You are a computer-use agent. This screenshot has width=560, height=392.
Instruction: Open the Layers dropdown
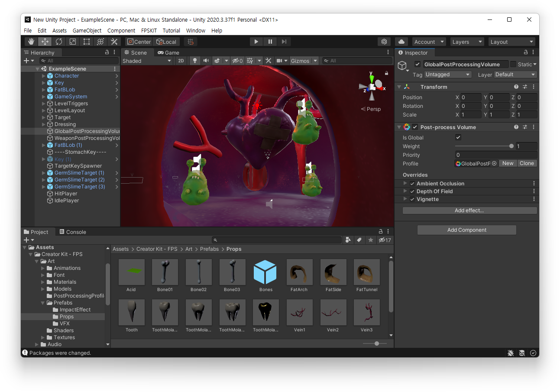pos(467,42)
